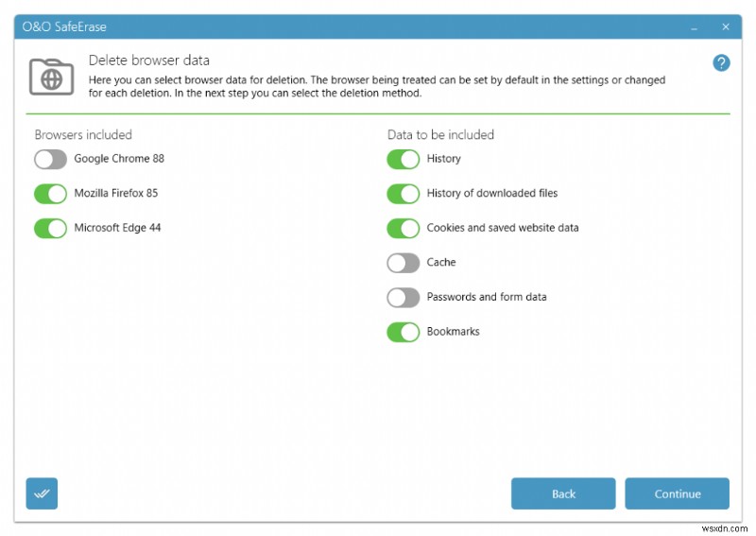
Task: Minimize the O&O SafeErase window
Action: 694,27
